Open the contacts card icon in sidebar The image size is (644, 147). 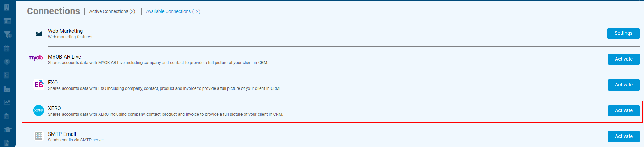click(7, 21)
